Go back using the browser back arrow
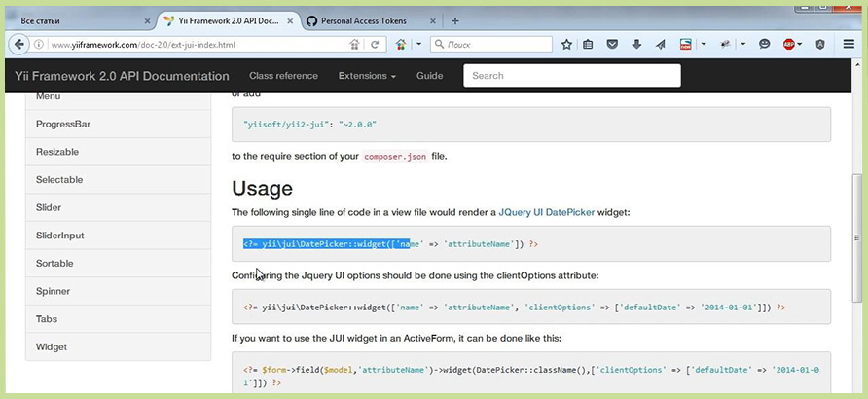 19,44
